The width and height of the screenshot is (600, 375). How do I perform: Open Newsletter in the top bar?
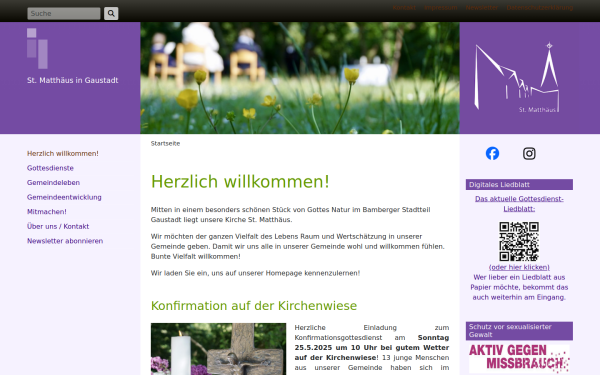(x=482, y=8)
